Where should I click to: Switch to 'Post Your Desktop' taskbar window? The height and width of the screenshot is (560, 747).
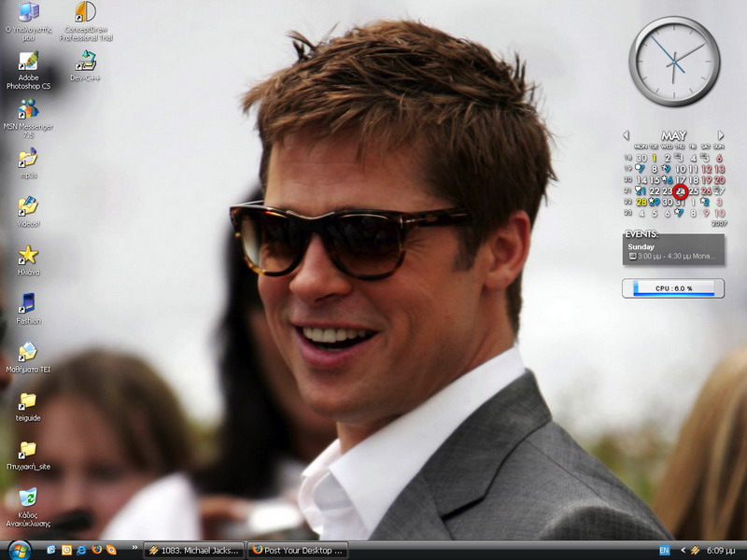[x=298, y=550]
